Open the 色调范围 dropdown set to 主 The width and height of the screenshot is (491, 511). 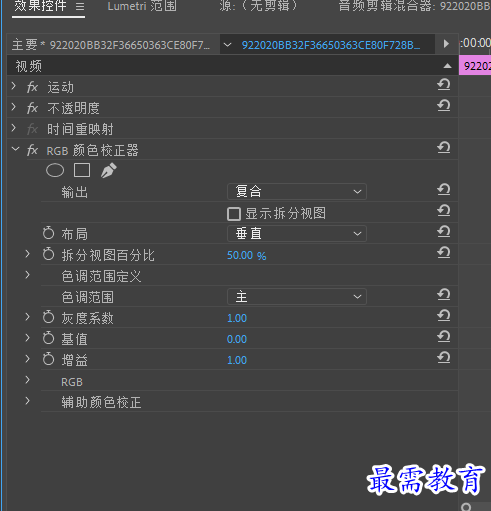[297, 297]
